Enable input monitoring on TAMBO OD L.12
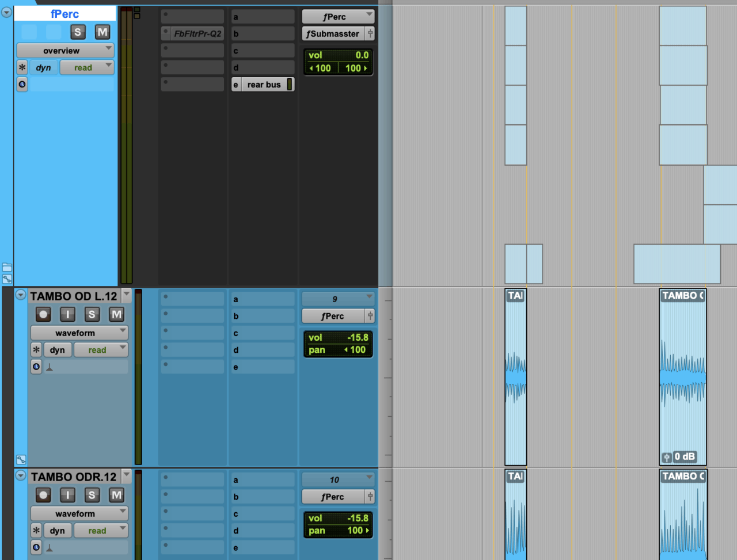 pos(67,314)
